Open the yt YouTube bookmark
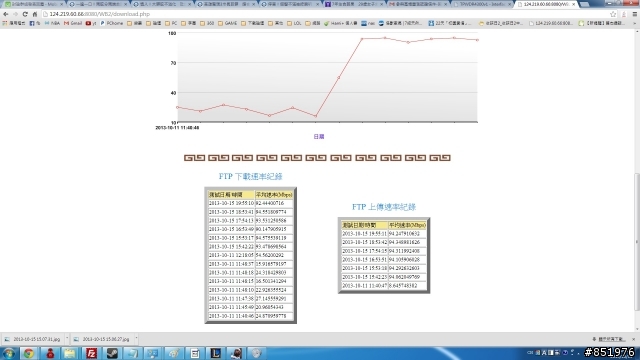Image resolution: width=640 pixels, height=360 pixels. click(91, 23)
